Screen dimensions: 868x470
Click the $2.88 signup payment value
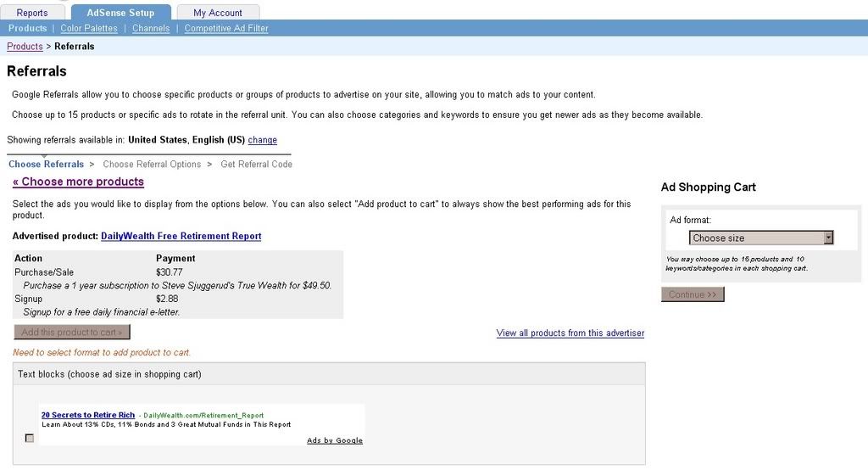167,299
